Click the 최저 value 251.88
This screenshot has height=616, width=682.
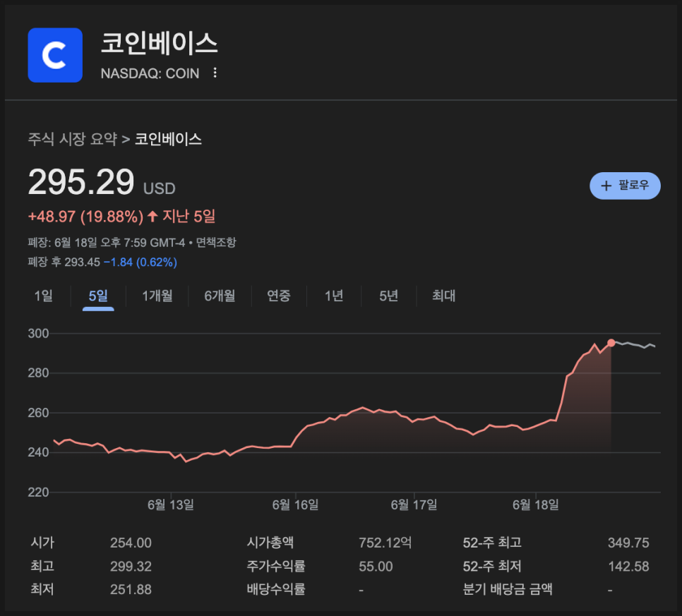tap(131, 589)
